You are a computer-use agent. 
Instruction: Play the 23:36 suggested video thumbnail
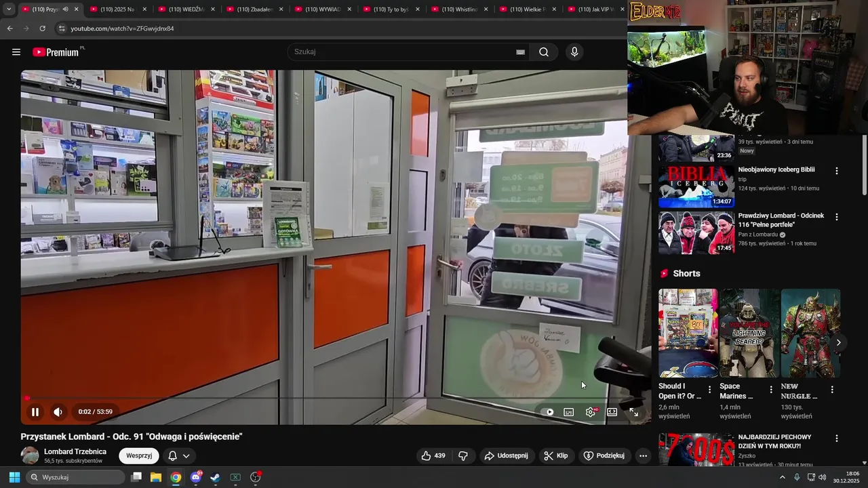tap(696, 148)
